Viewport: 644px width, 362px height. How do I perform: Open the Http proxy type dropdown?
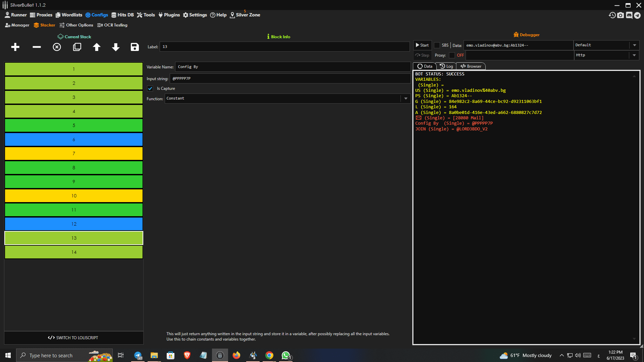[x=634, y=55]
